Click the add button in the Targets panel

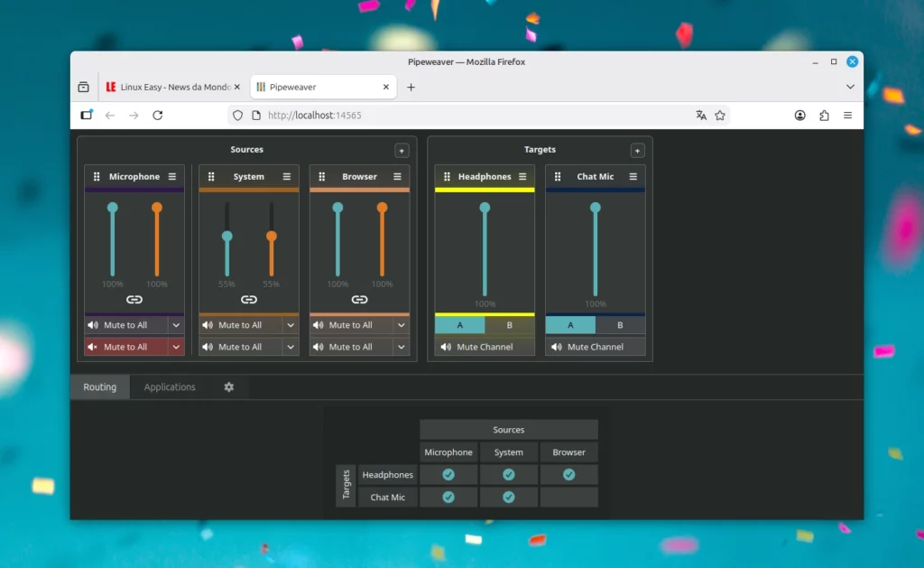pyautogui.click(x=638, y=150)
